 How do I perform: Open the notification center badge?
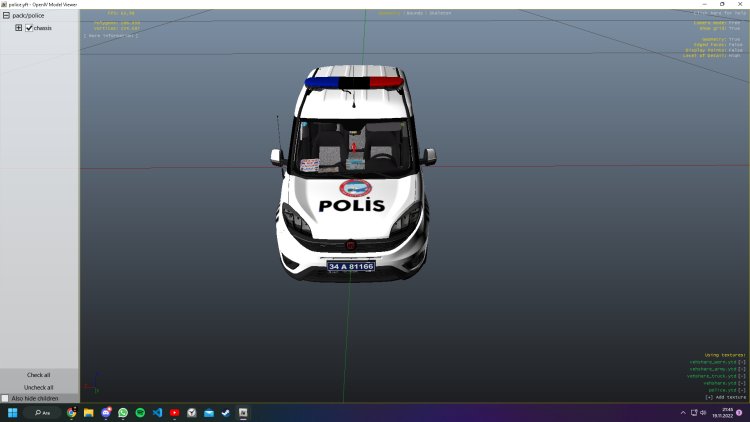(739, 412)
